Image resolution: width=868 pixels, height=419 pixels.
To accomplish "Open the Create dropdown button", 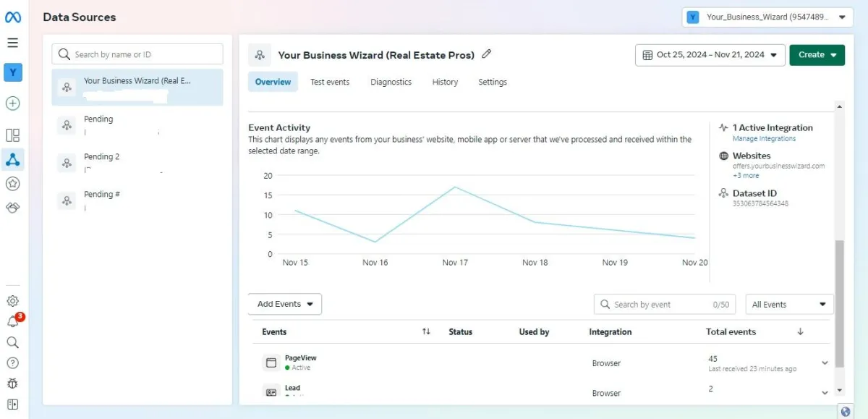I will click(x=817, y=55).
